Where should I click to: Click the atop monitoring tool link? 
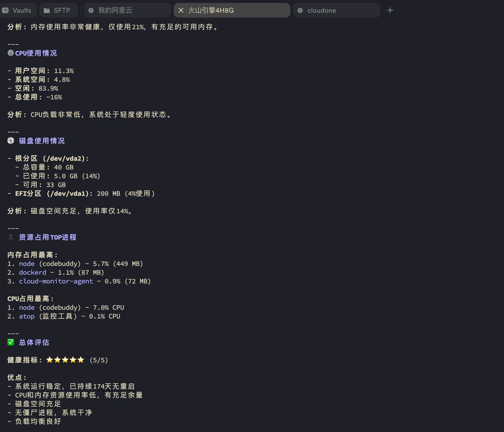coord(27,316)
